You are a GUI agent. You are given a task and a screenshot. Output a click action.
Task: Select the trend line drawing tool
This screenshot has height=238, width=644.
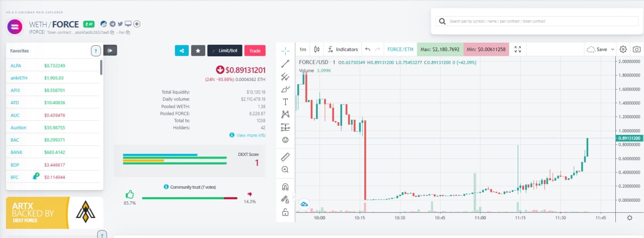coord(285,63)
